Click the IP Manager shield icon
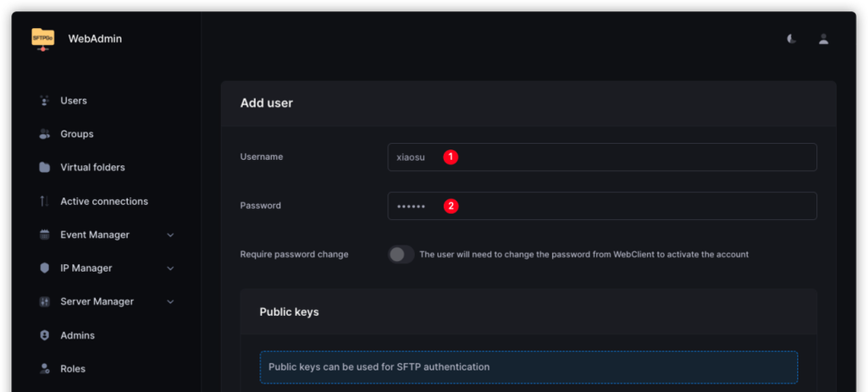The width and height of the screenshot is (868, 392). [x=45, y=268]
